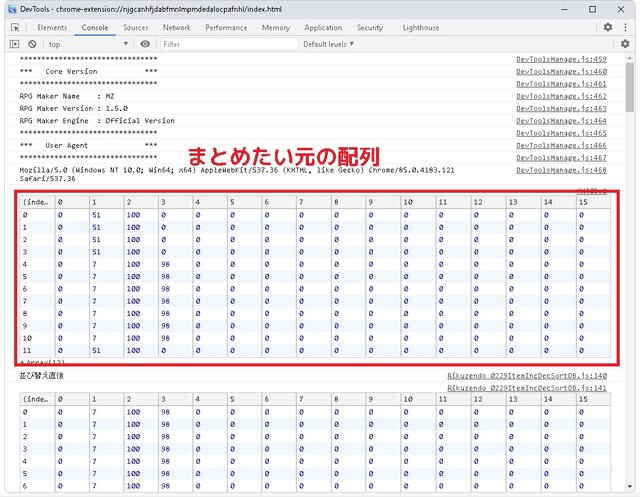Switch to the Network tab
The height and width of the screenshot is (497, 640).
pyautogui.click(x=176, y=28)
